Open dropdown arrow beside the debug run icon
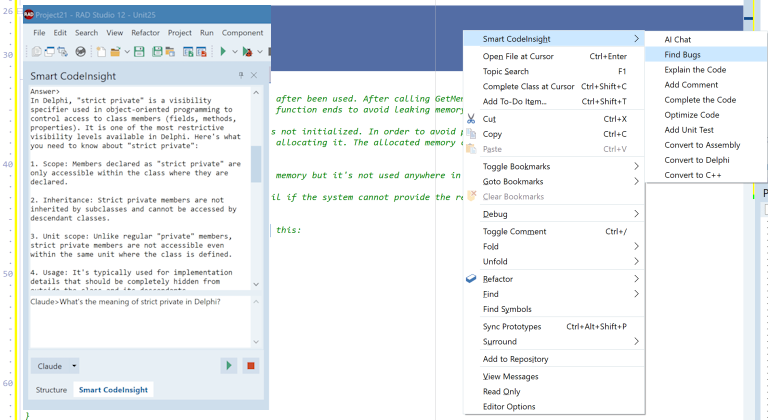768x420 pixels. (260, 51)
